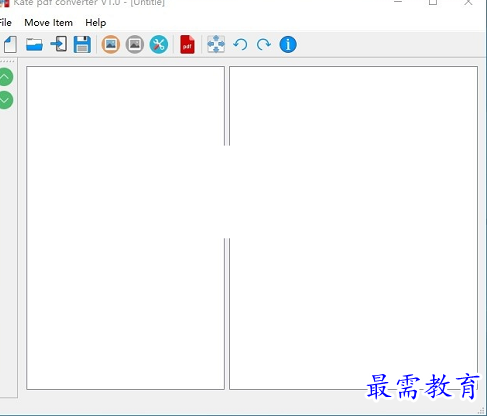Open the File menu
Viewport: 488px width, 418px height.
pos(6,23)
